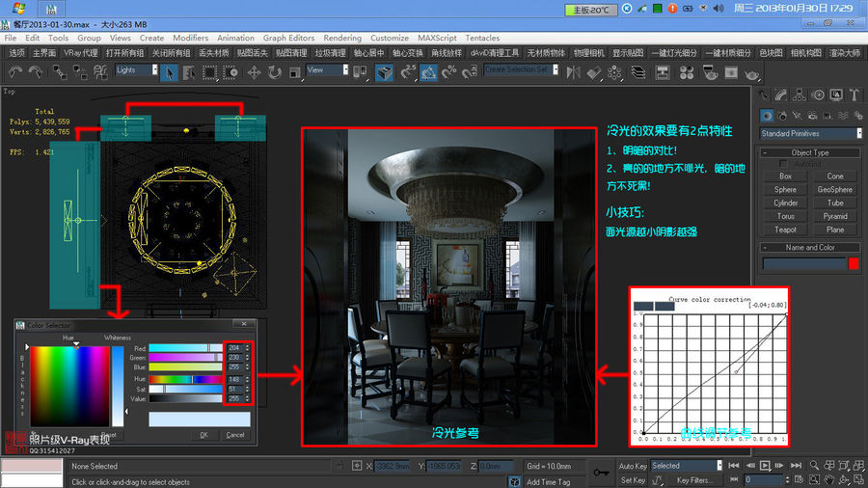
Task: Click the red object color swatch
Action: pyautogui.click(x=854, y=264)
